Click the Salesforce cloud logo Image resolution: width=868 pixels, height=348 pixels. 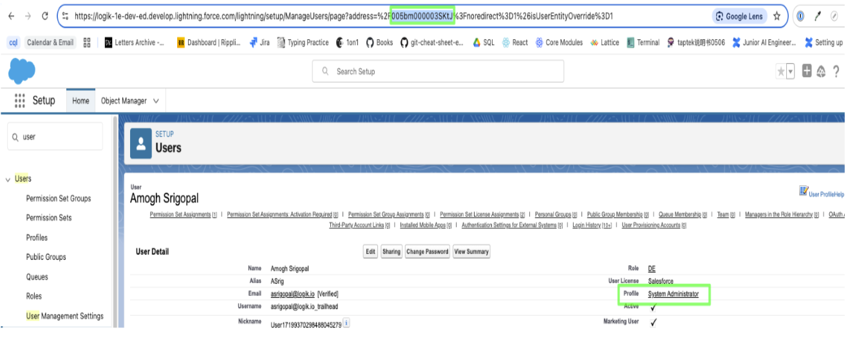coord(22,71)
